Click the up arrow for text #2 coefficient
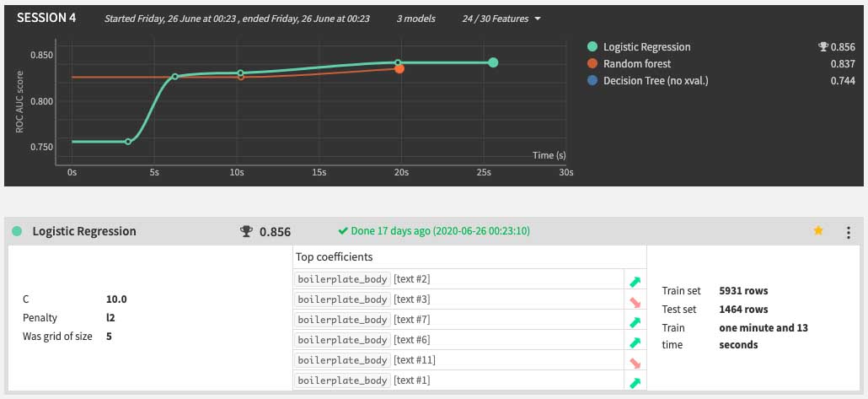 [635, 280]
